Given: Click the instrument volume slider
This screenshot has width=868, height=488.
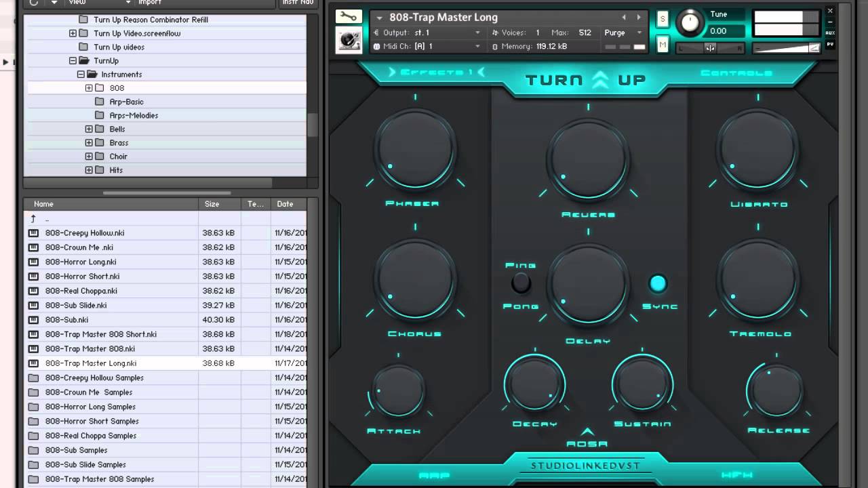Looking at the screenshot, I should [x=787, y=47].
